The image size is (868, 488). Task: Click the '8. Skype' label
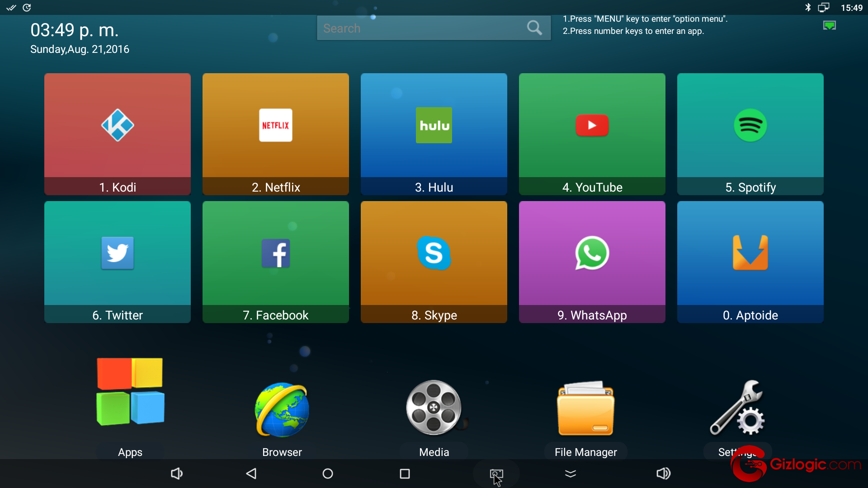tap(434, 315)
